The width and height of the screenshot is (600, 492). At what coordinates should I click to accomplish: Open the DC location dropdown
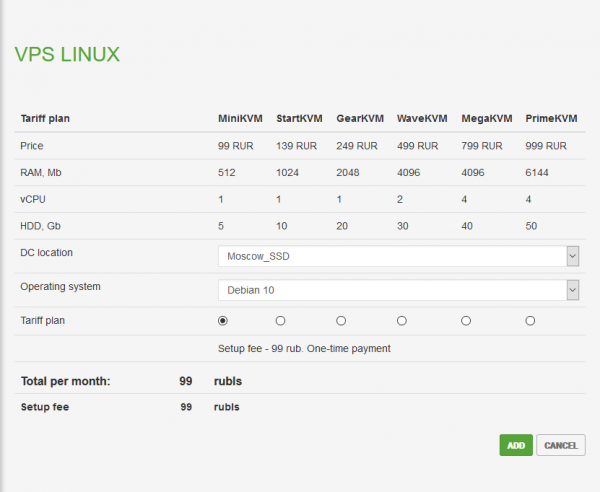click(391, 256)
